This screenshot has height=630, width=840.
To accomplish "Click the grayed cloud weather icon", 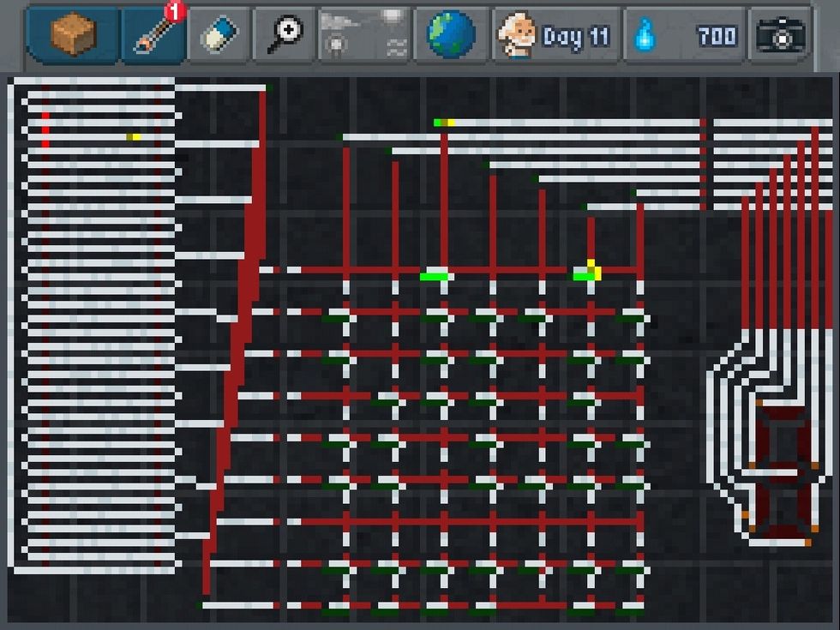I will pos(334,21).
